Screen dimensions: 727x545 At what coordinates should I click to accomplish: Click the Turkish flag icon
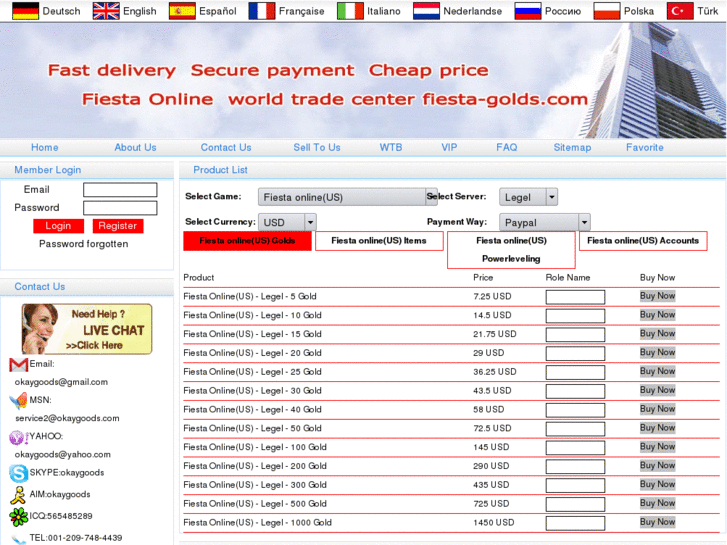[680, 11]
